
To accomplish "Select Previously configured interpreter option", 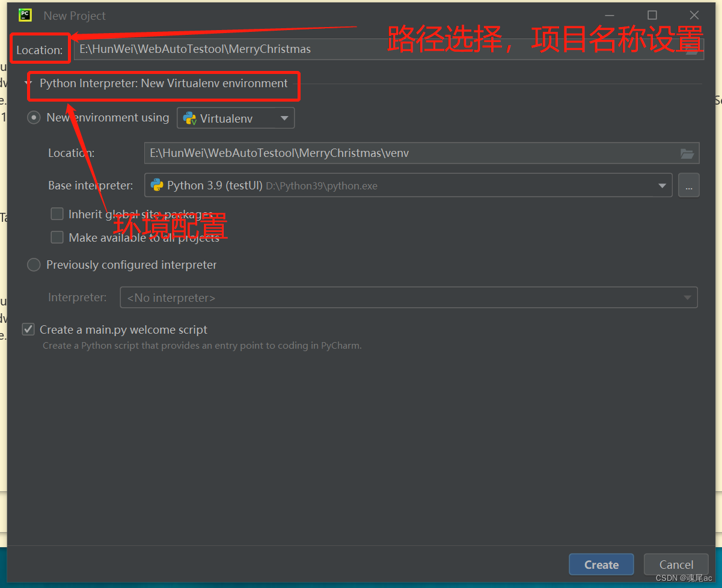I will pos(34,265).
